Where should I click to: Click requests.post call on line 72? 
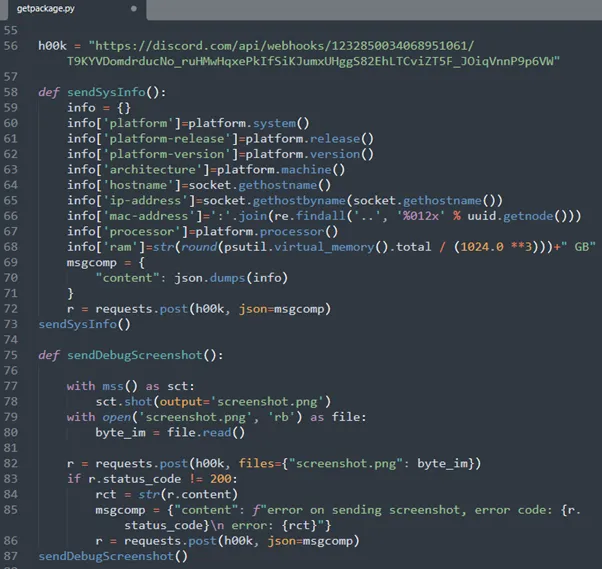[x=213, y=309]
